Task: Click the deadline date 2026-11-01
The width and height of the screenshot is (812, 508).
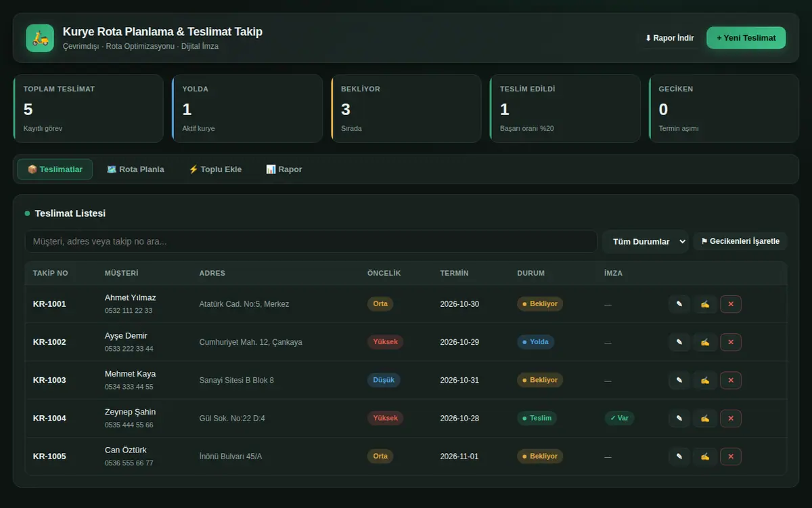Action: tap(459, 457)
